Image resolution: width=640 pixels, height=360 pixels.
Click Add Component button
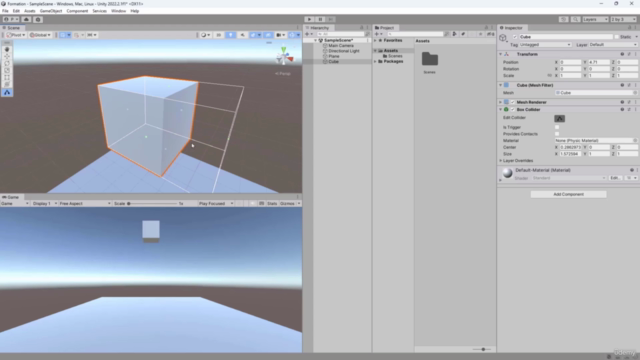coord(568,194)
